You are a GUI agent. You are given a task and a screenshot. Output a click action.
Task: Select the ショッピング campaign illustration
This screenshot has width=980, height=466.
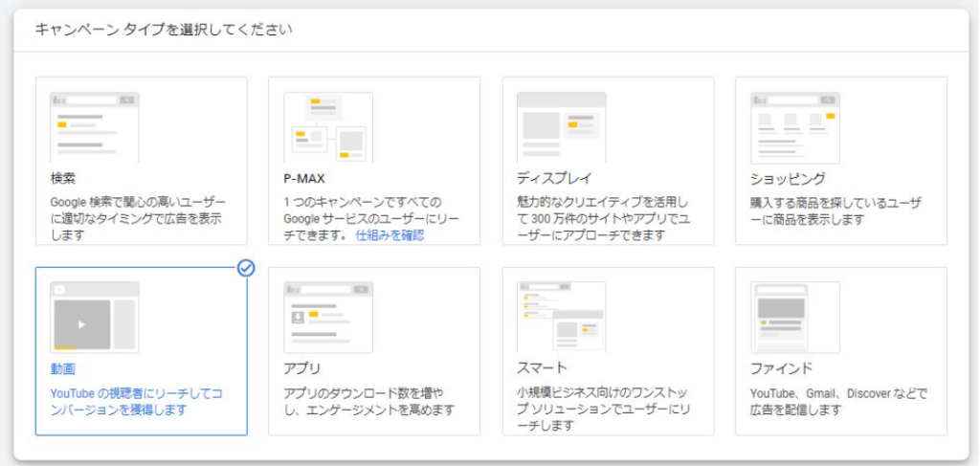point(795,128)
